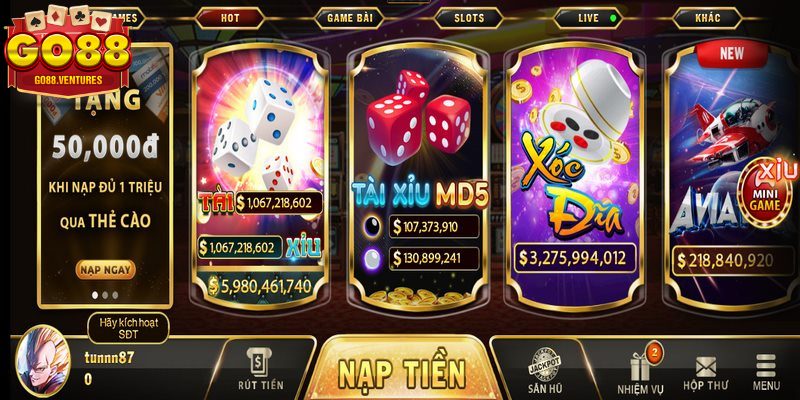Click the NẠP NGAY button on banner

point(106,269)
